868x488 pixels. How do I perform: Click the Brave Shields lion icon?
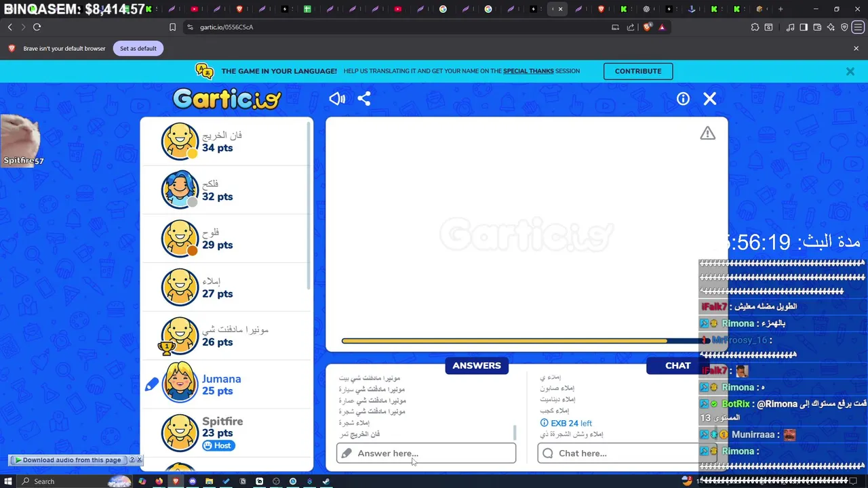pyautogui.click(x=648, y=27)
